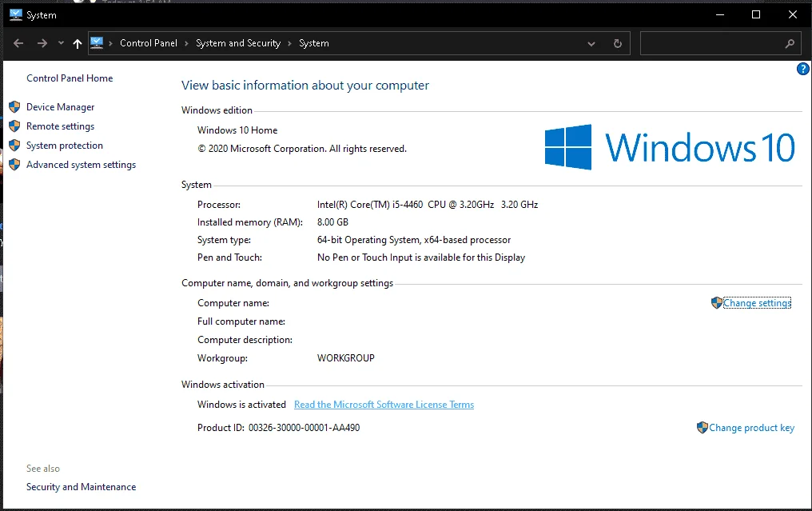Click the System window title bar icon
This screenshot has width=812, height=511.
(x=16, y=14)
